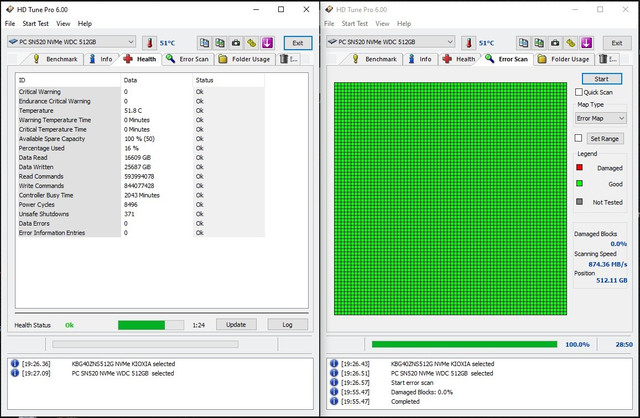Click the gray Not Tested legend swatch

[x=579, y=202]
